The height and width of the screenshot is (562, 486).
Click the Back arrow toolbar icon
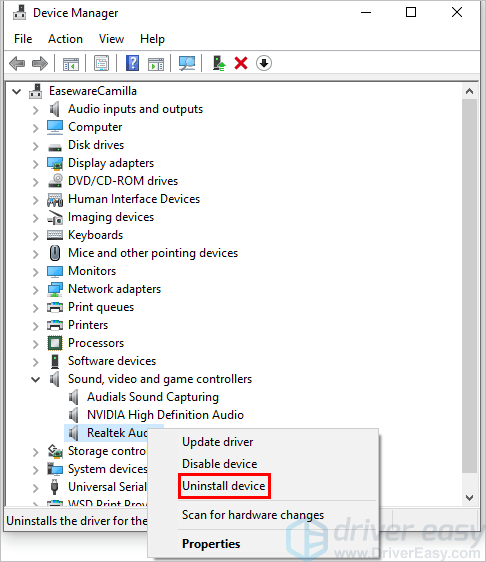tap(17, 63)
